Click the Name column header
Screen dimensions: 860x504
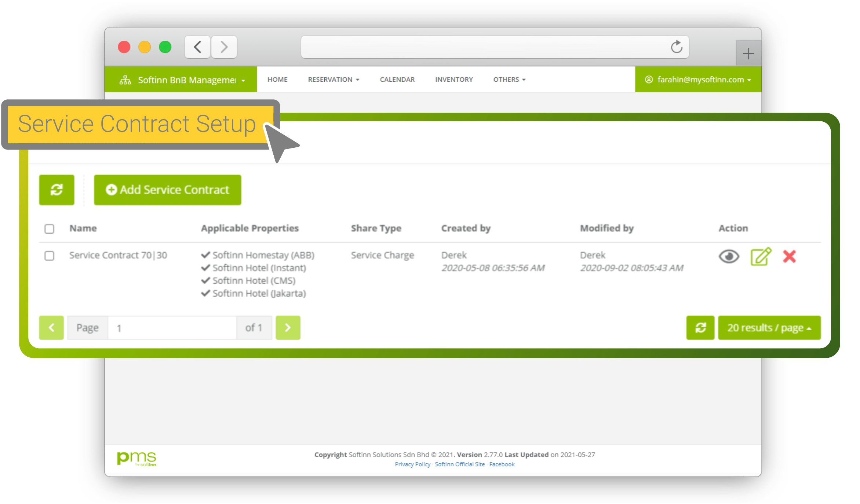point(83,228)
